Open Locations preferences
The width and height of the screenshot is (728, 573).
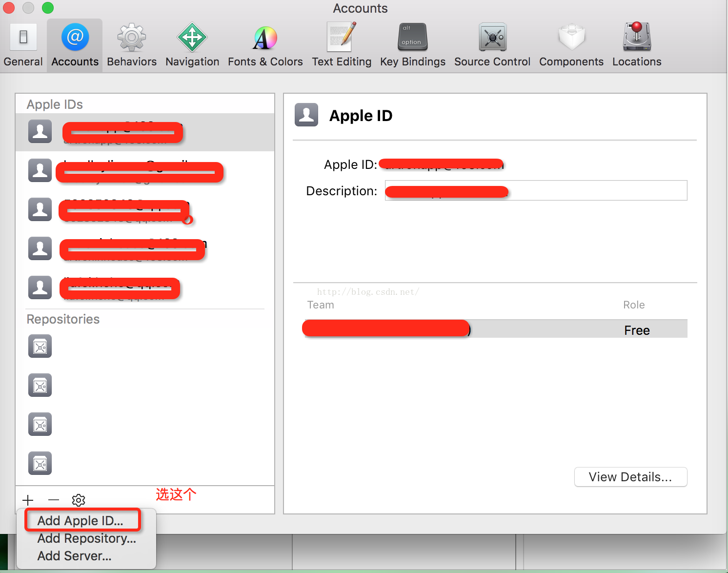(637, 45)
